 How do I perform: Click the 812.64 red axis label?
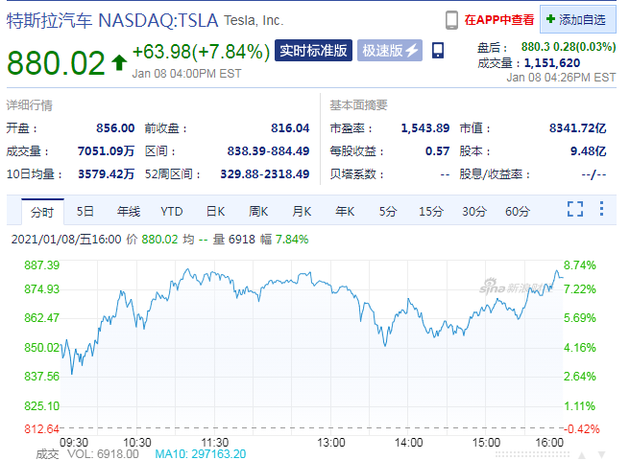coord(42,429)
